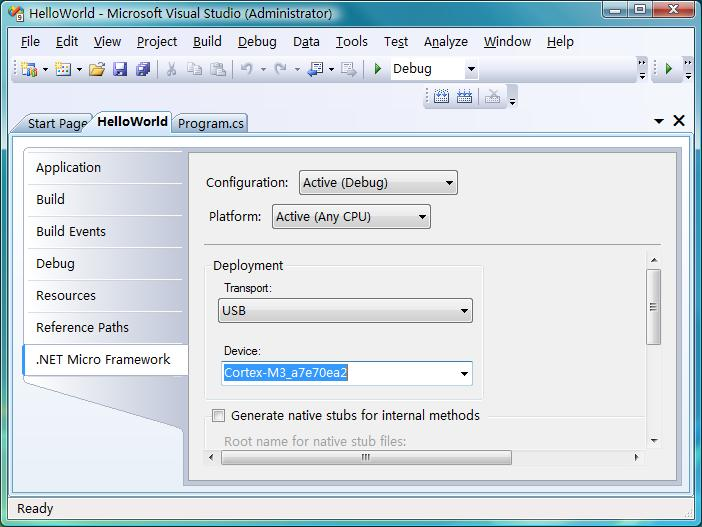The image size is (702, 527).
Task: Click the New Project toolbar icon
Action: coord(30,69)
